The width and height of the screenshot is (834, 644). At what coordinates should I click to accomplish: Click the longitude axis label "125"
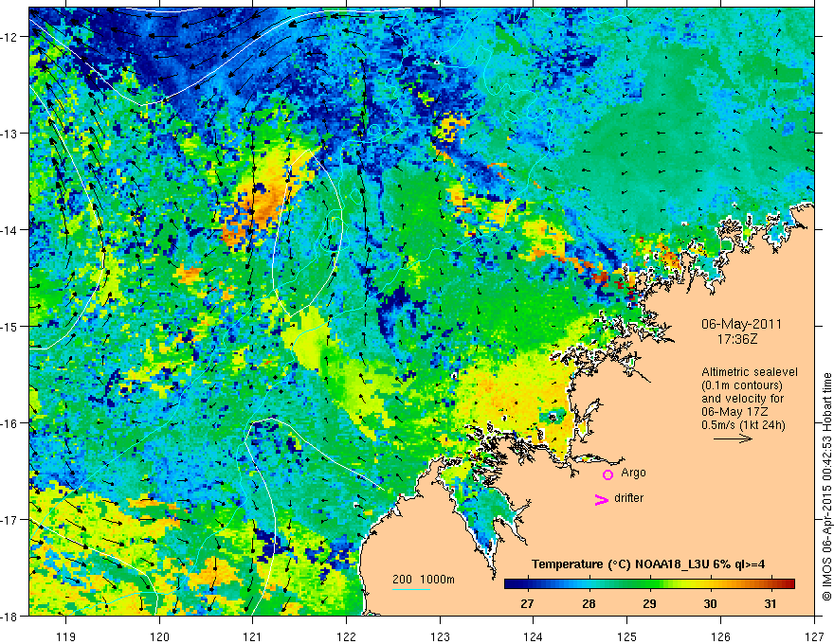627,636
